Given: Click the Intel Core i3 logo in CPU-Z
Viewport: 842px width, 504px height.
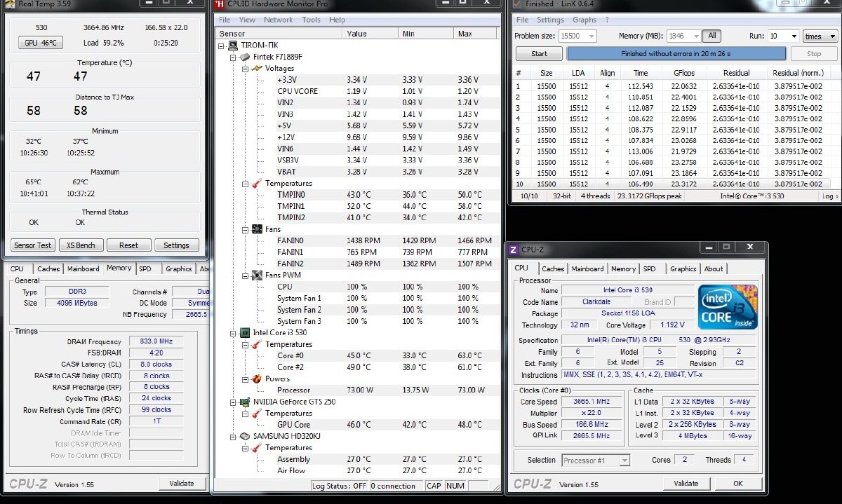Looking at the screenshot, I should click(x=728, y=307).
